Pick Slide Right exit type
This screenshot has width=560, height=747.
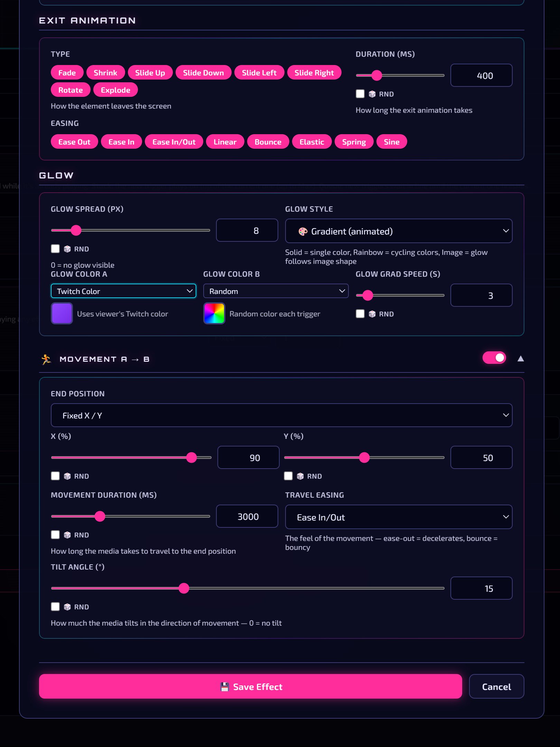(x=314, y=73)
